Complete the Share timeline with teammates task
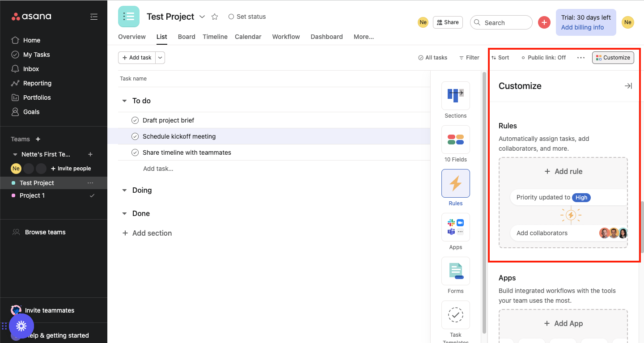The width and height of the screenshot is (644, 343). click(135, 152)
